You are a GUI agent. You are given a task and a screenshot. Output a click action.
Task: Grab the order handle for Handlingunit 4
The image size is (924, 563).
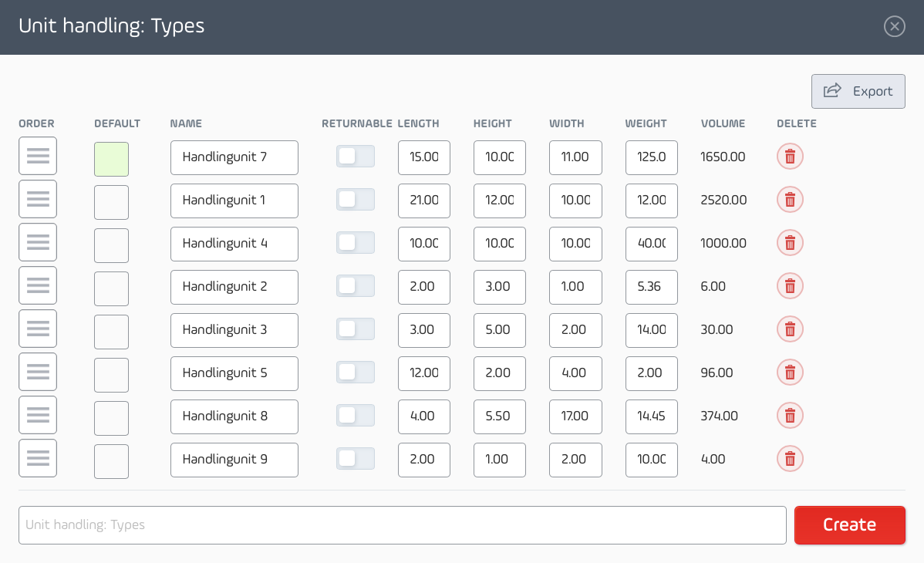coord(38,242)
